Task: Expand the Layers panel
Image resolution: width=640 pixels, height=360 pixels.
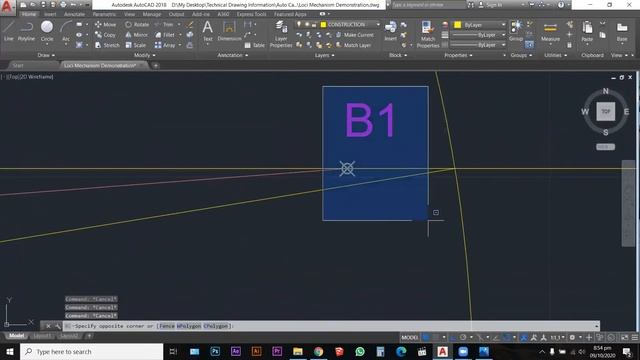Action: click(x=324, y=55)
